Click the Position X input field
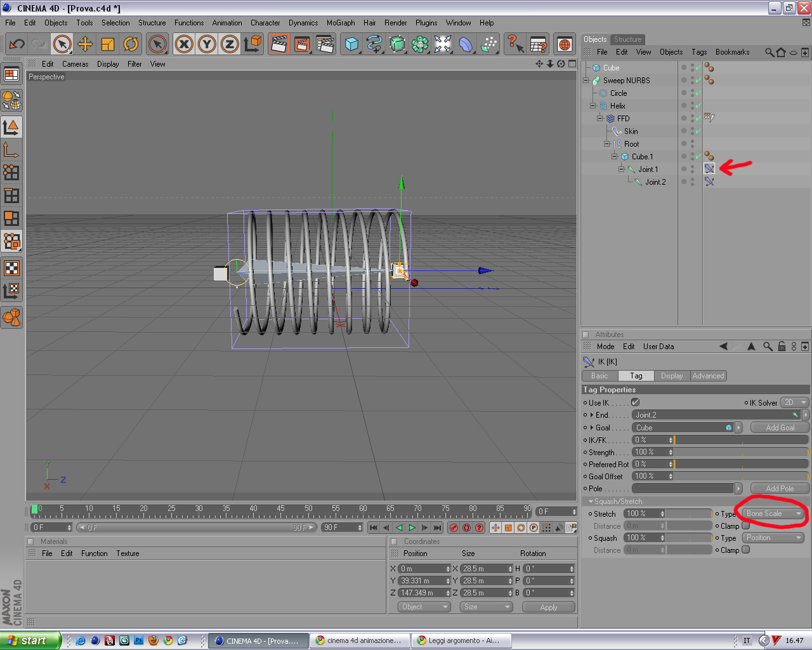Image resolution: width=812 pixels, height=650 pixels. click(x=424, y=569)
